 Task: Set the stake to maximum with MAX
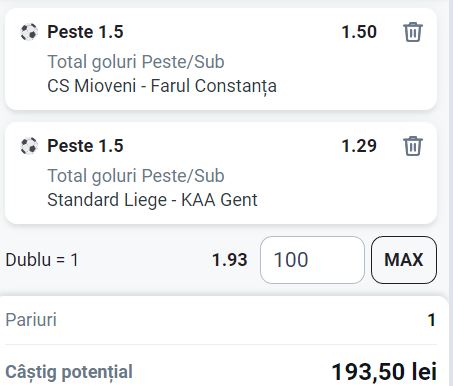pyautogui.click(x=404, y=260)
